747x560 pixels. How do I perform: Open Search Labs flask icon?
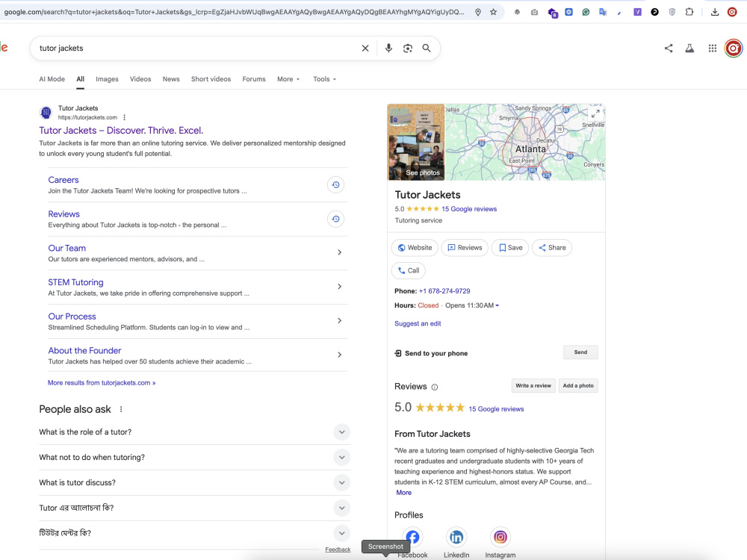tap(689, 48)
